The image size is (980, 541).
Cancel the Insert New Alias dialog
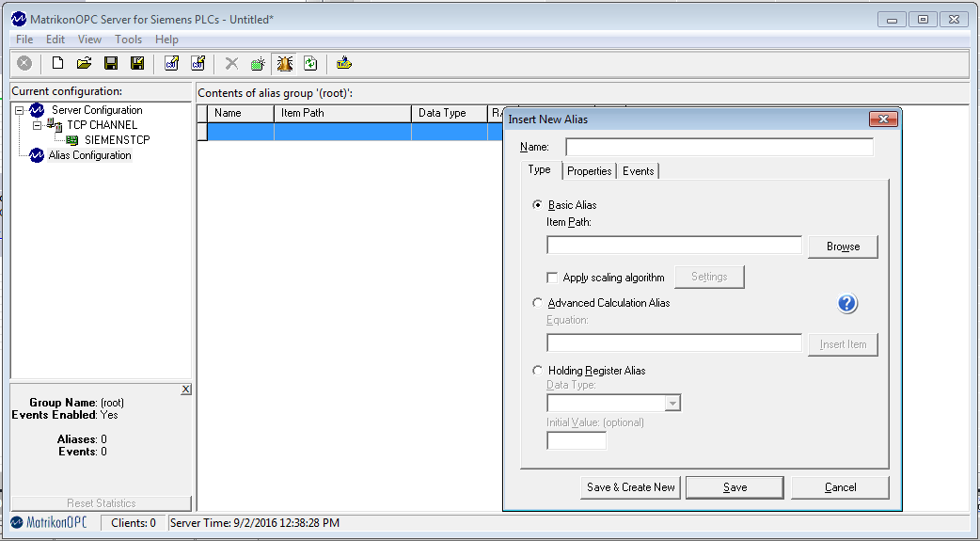tap(840, 487)
